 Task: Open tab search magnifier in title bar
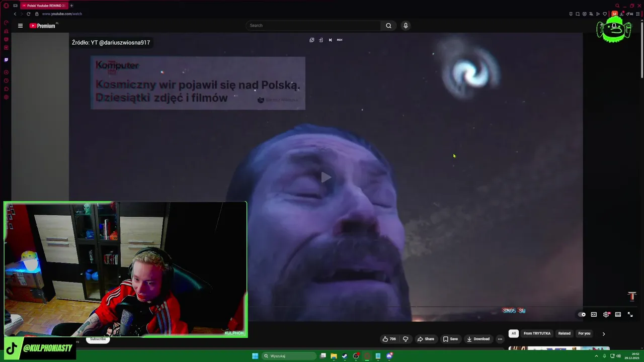pyautogui.click(x=617, y=6)
